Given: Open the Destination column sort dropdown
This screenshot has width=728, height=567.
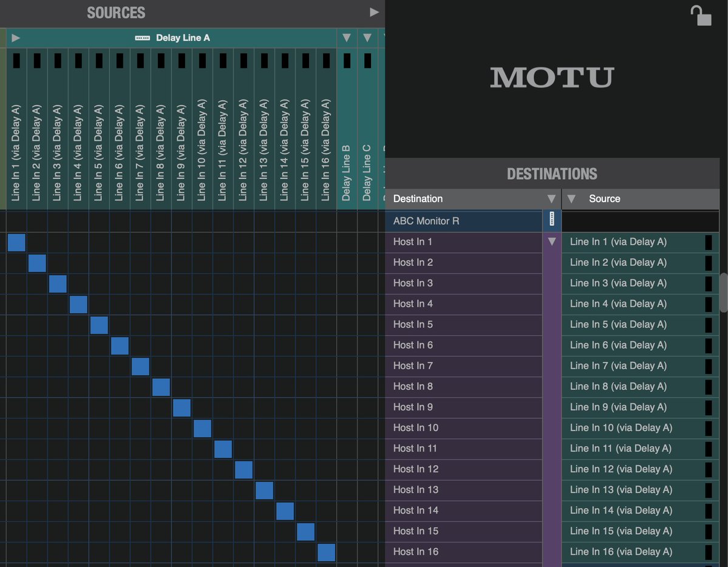Looking at the screenshot, I should point(551,199).
